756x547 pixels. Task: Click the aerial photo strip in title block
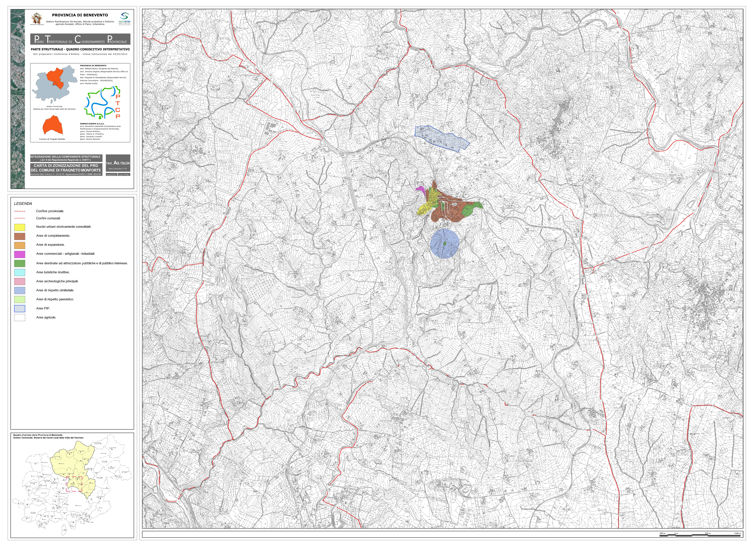click(18, 99)
